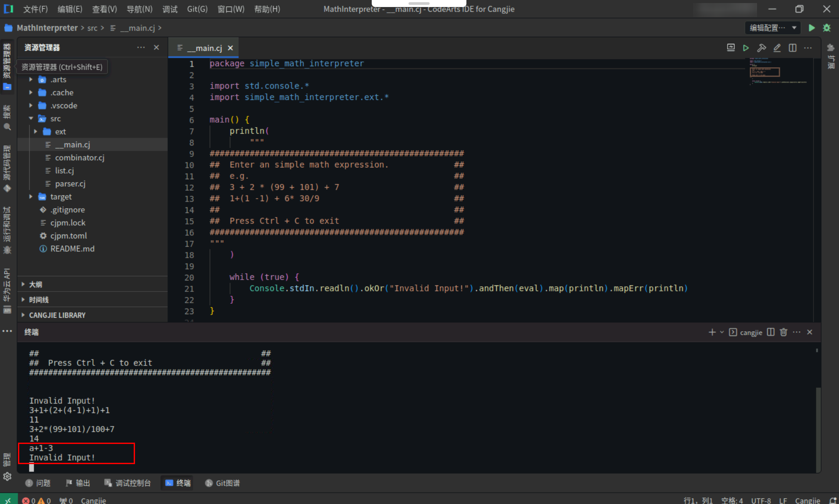Open the Git(G) menu
This screenshot has height=504, width=839.
click(x=197, y=9)
